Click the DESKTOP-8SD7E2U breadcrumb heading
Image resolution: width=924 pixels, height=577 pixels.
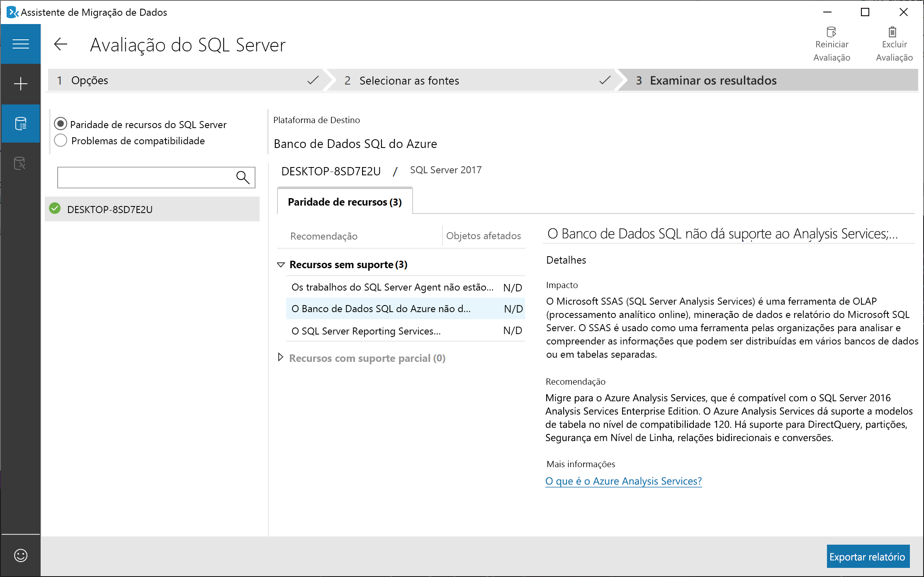coord(331,171)
